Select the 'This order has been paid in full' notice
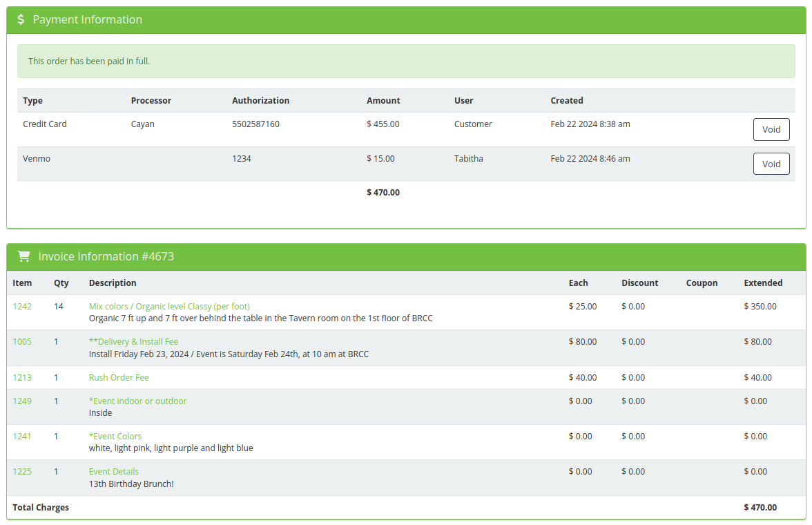812x525 pixels. pyautogui.click(x=406, y=61)
